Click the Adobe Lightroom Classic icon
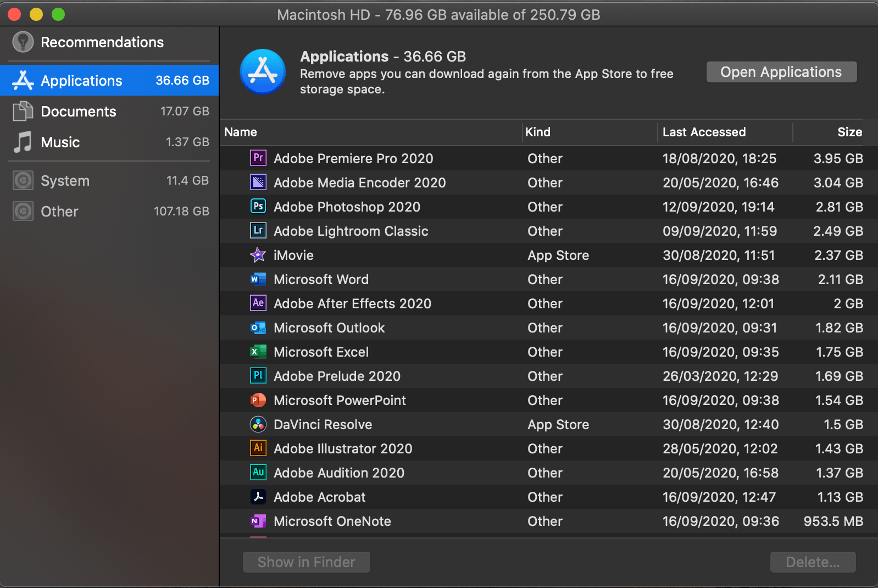This screenshot has height=588, width=878. (x=258, y=231)
